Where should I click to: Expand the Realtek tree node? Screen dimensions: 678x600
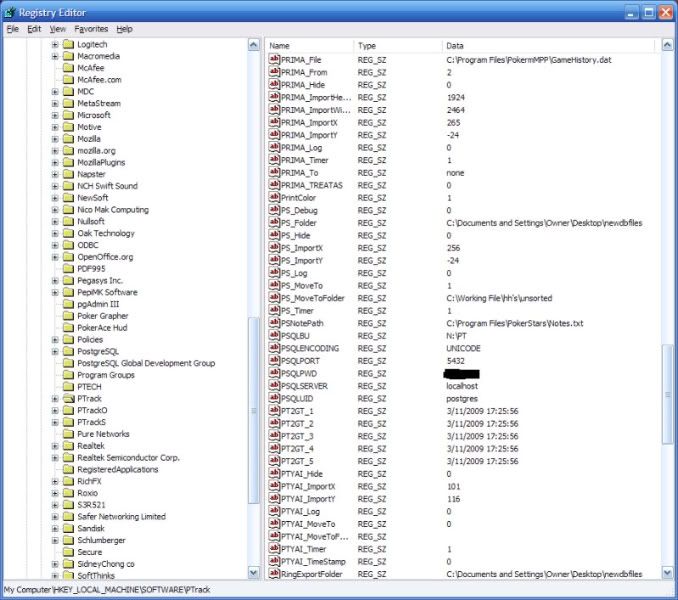coord(55,446)
